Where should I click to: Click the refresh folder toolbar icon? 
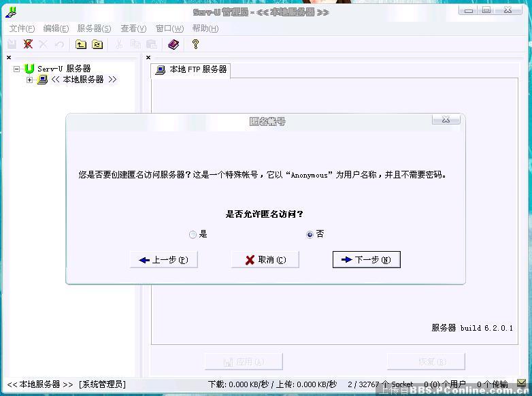[x=97, y=44]
